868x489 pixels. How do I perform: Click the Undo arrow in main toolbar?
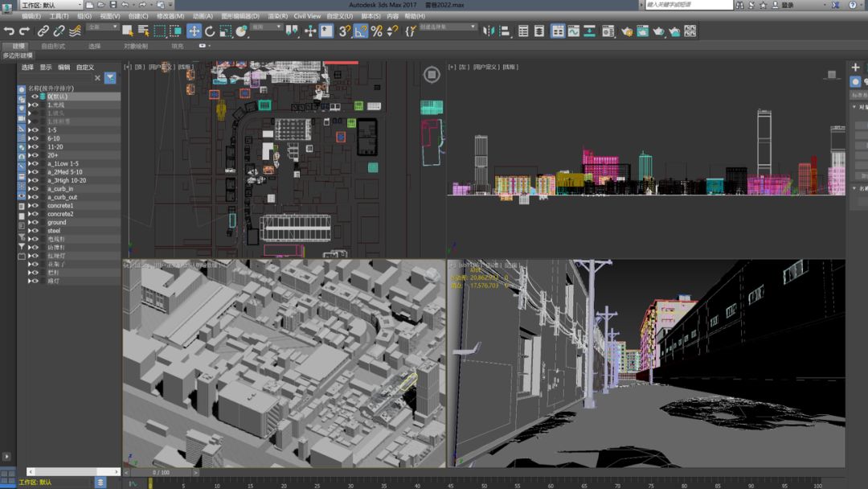[x=9, y=31]
